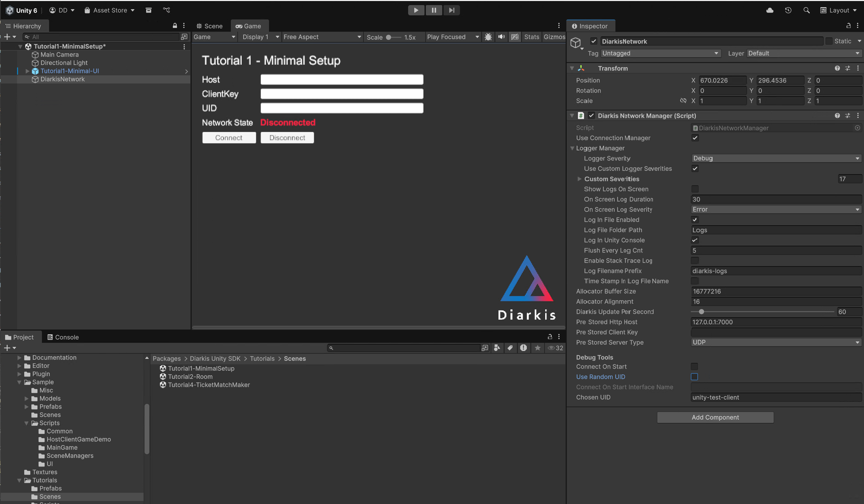This screenshot has width=864, height=504.
Task: Uncheck Log In File Enabled
Action: tap(695, 219)
